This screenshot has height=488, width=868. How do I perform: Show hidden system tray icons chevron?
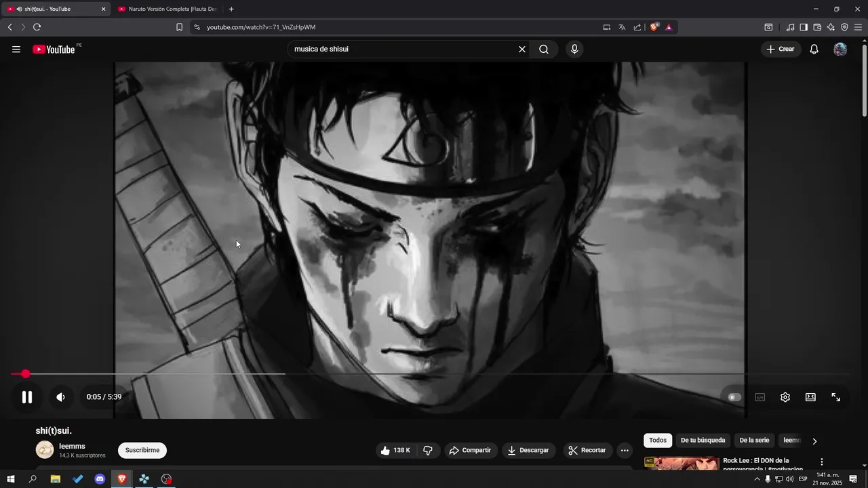pos(757,479)
